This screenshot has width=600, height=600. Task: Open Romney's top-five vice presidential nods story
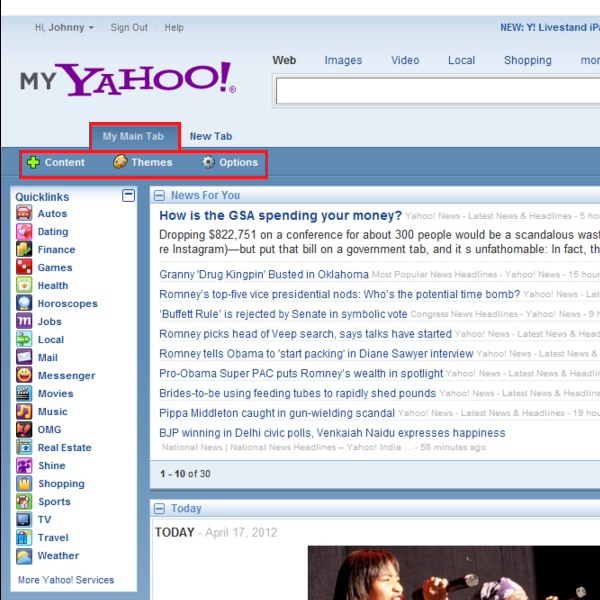339,294
